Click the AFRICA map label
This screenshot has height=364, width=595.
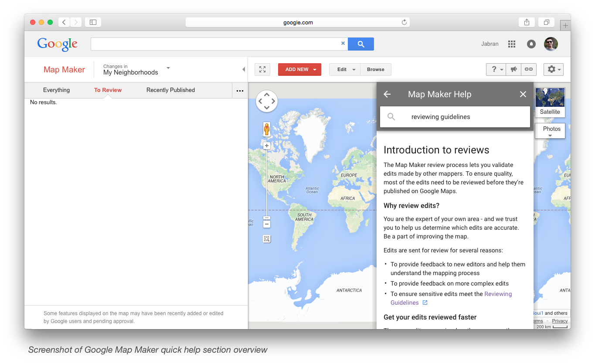(348, 198)
